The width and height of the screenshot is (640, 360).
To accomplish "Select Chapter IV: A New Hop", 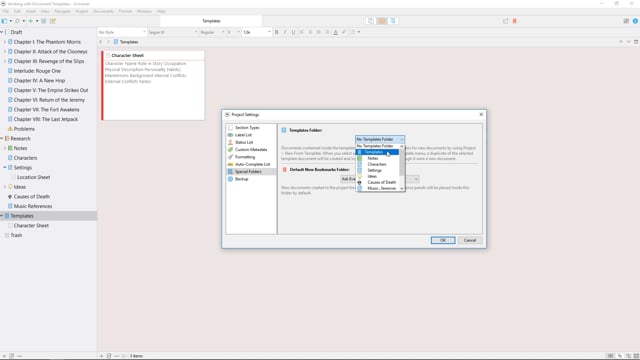I will point(39,80).
